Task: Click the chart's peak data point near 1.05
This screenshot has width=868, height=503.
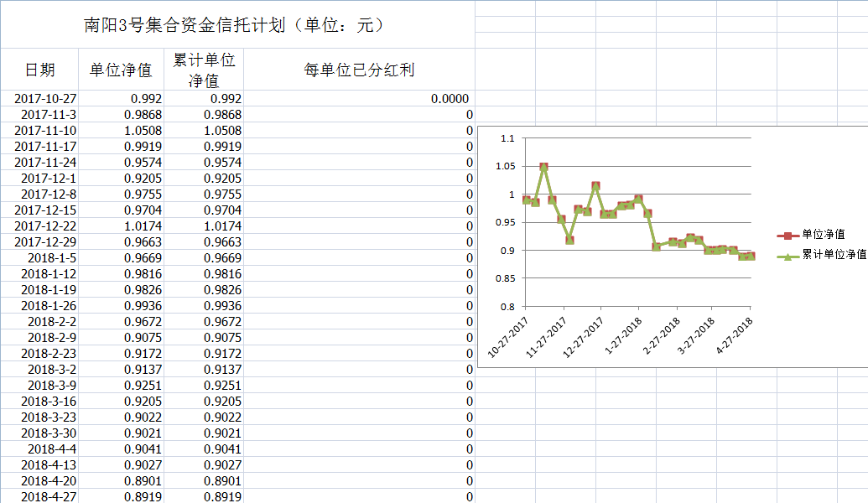Action: click(x=544, y=167)
